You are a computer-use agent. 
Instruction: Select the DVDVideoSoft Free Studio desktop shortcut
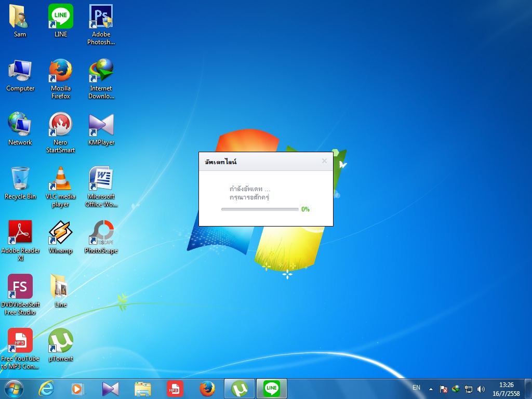coord(20,295)
